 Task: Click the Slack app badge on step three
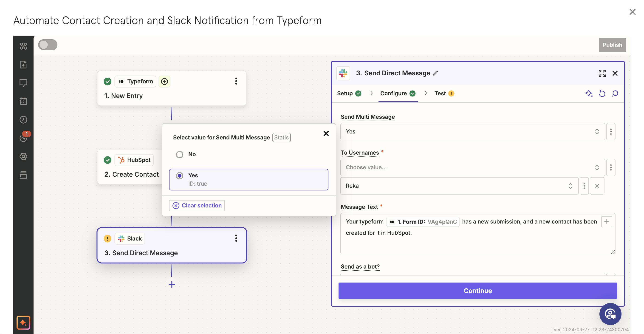(130, 238)
